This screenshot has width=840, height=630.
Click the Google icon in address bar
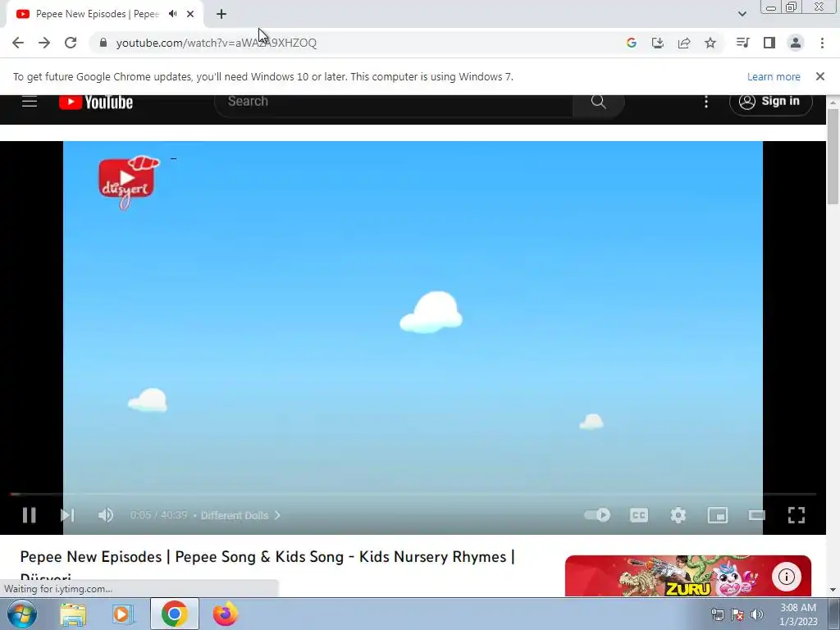(x=632, y=43)
